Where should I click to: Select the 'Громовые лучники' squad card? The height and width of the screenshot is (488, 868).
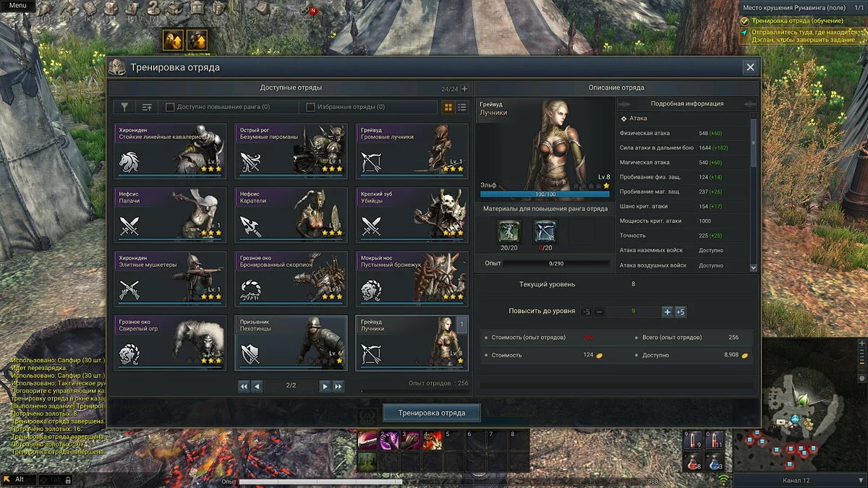[412, 150]
